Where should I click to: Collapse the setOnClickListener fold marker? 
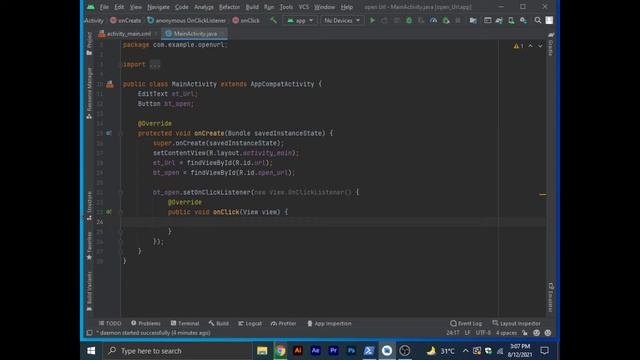[x=121, y=192]
